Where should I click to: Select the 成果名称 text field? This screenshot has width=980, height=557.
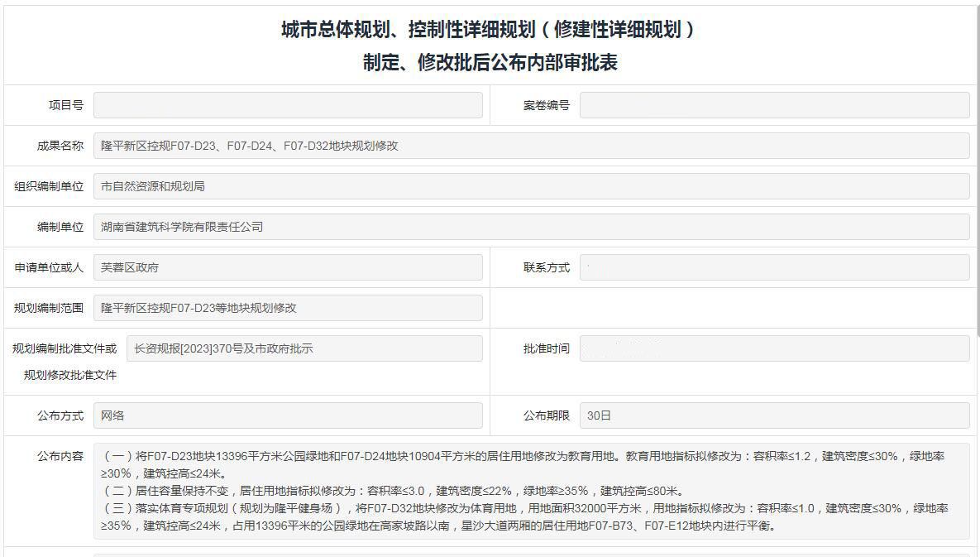click(530, 146)
